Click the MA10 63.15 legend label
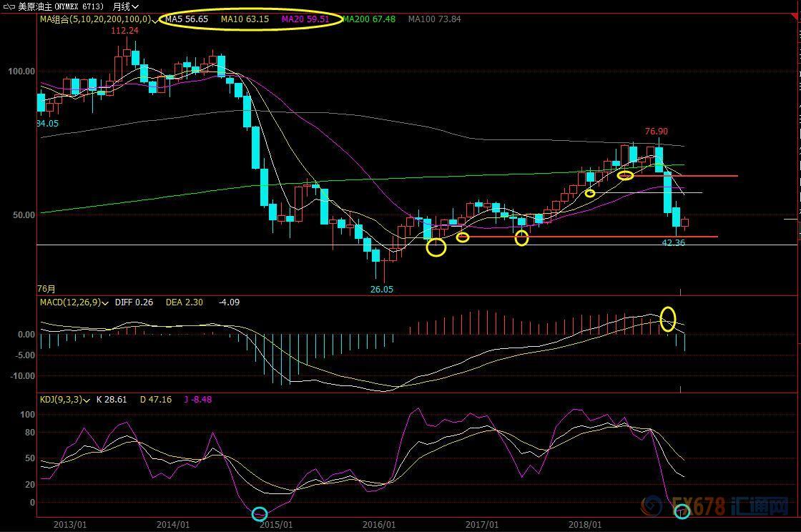This screenshot has width=801, height=532. tap(245, 19)
